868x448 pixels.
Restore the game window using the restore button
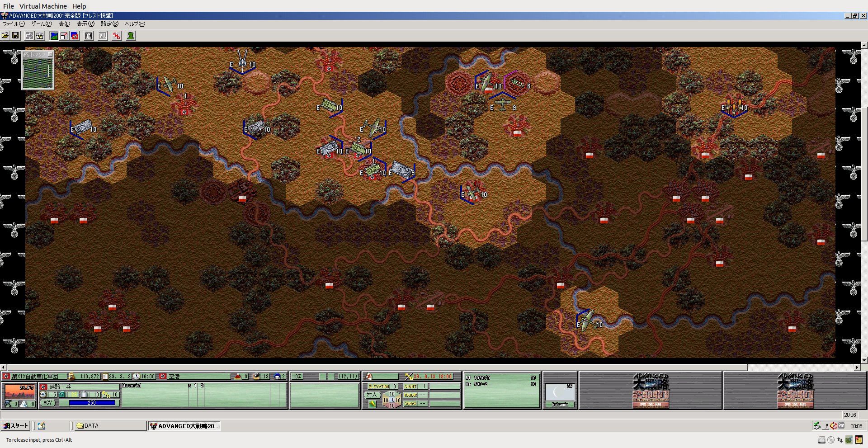tap(855, 15)
